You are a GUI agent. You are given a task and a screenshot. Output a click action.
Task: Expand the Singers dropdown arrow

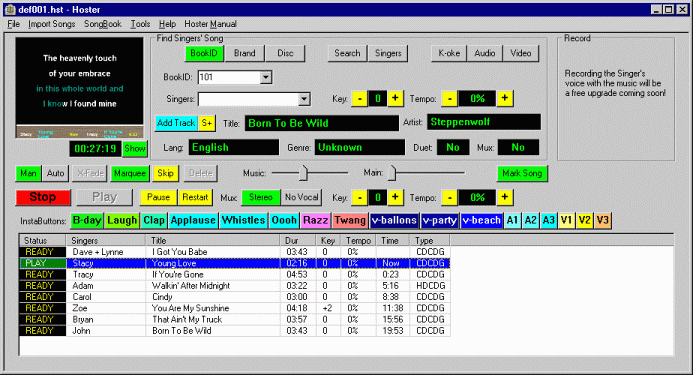point(304,99)
